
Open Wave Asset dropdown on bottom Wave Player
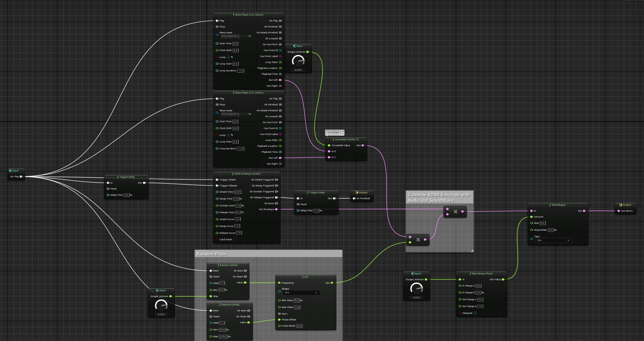[x=230, y=114]
